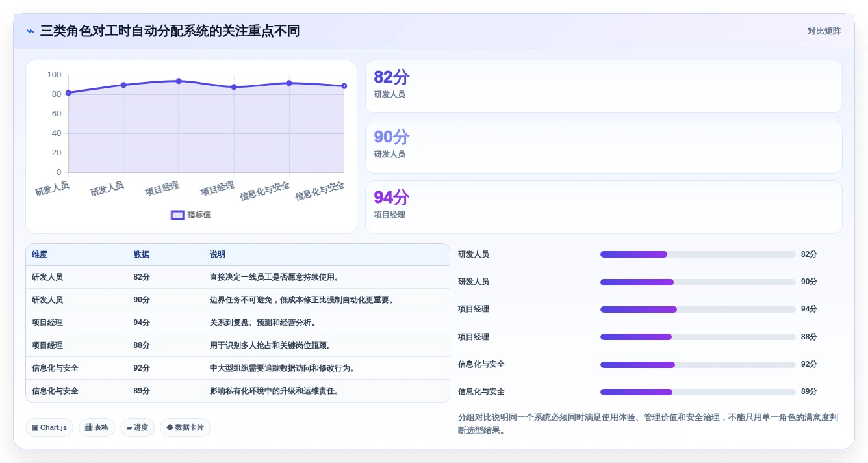Click the 说明 column header
The width and height of the screenshot is (868, 463).
(x=218, y=255)
